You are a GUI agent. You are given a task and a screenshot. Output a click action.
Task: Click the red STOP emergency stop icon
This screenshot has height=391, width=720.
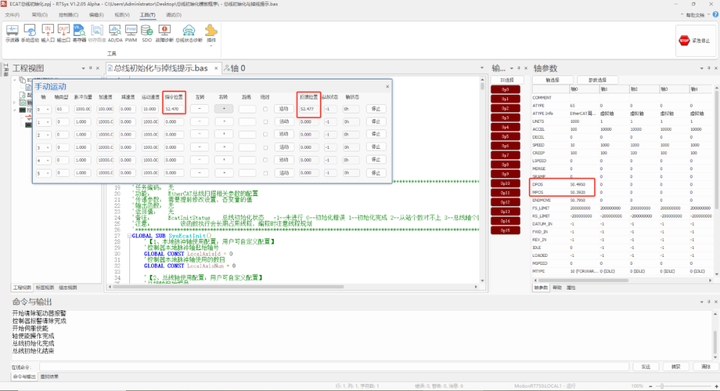tap(684, 40)
